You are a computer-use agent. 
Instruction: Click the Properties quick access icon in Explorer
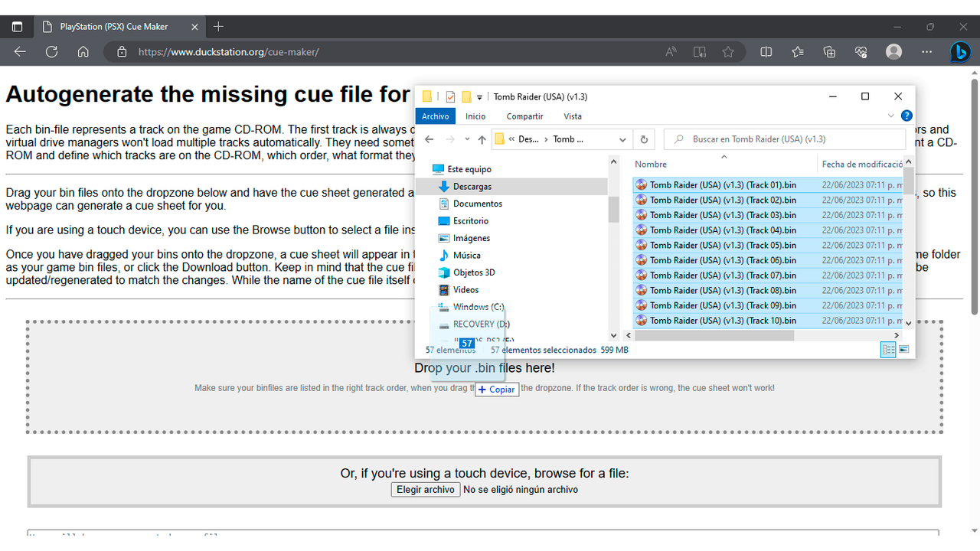click(450, 96)
